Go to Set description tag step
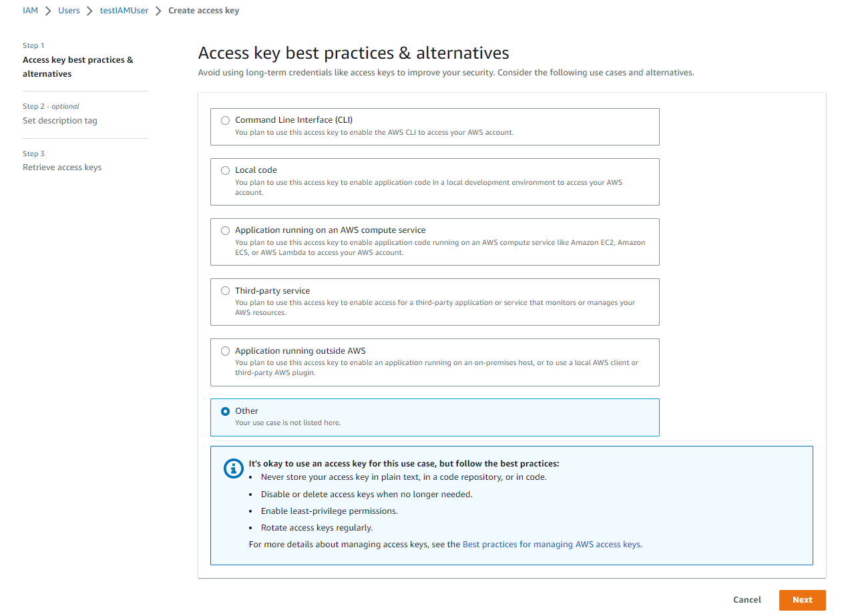Screen dimensions: 854x616 tap(60, 121)
